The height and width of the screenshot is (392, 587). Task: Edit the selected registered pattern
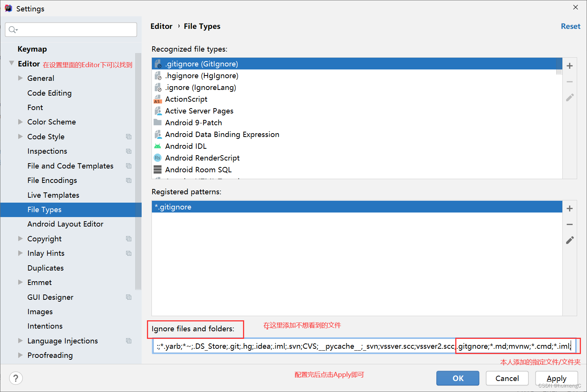[570, 240]
